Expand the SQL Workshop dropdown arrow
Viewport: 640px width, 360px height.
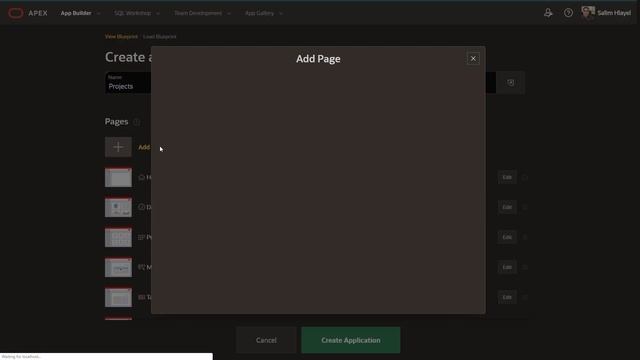pyautogui.click(x=158, y=13)
